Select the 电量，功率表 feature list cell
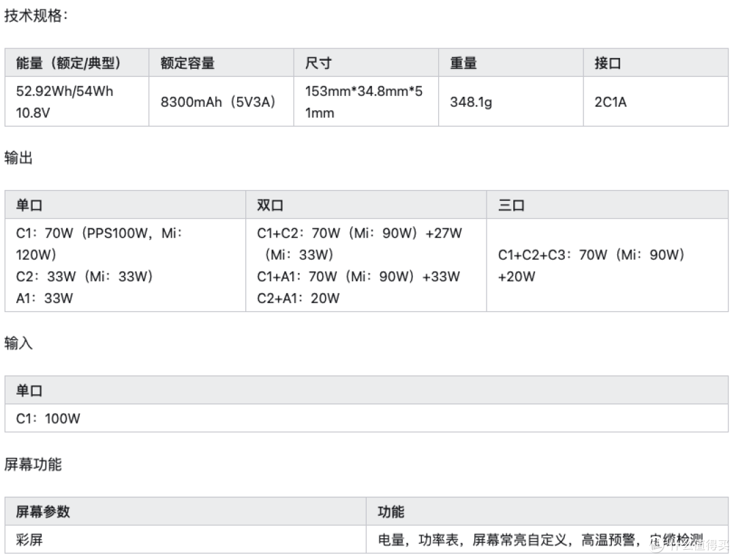This screenshot has width=736, height=560. (x=547, y=540)
